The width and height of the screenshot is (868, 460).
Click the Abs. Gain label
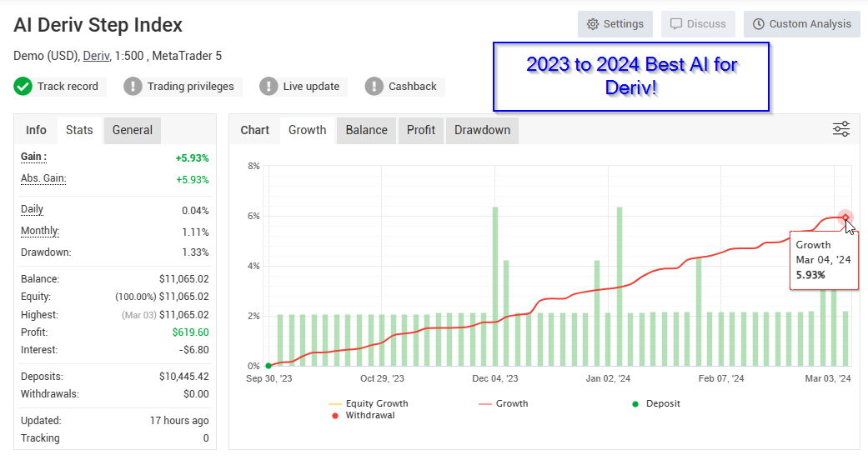(43, 179)
